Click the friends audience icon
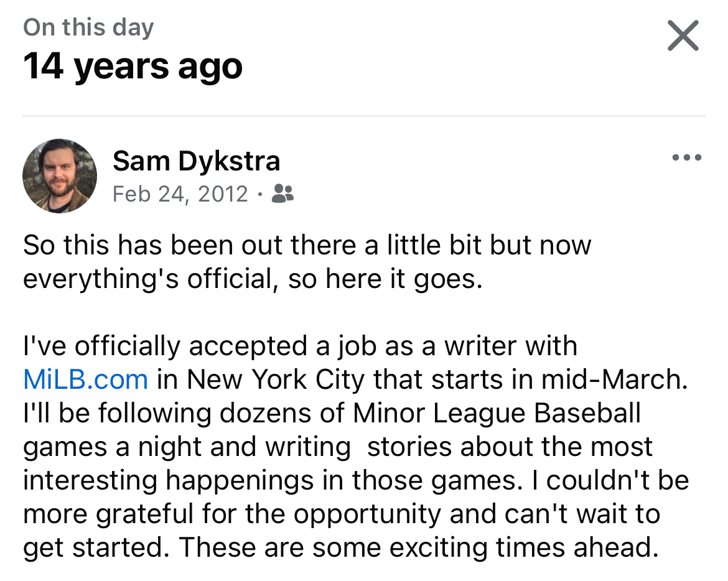The width and height of the screenshot is (728, 581). coord(283,194)
